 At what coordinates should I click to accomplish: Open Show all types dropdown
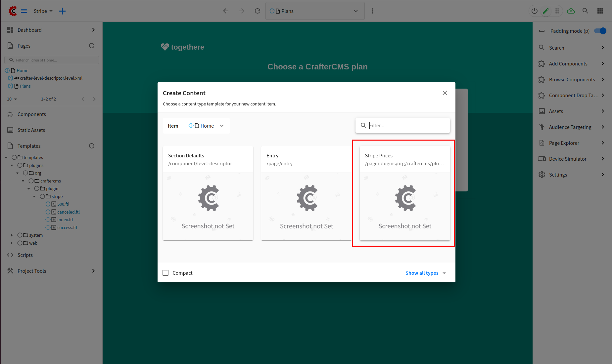click(x=426, y=273)
